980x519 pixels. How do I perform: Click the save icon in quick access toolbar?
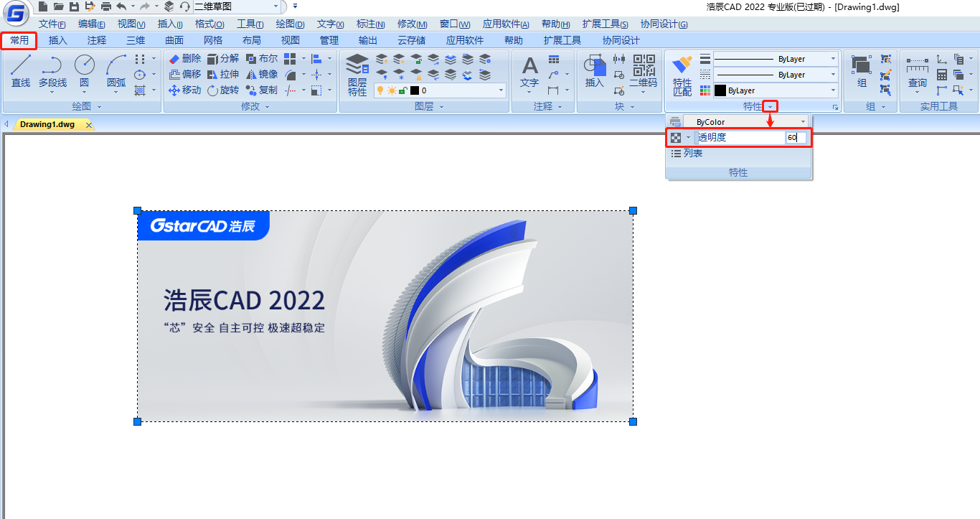(x=74, y=6)
